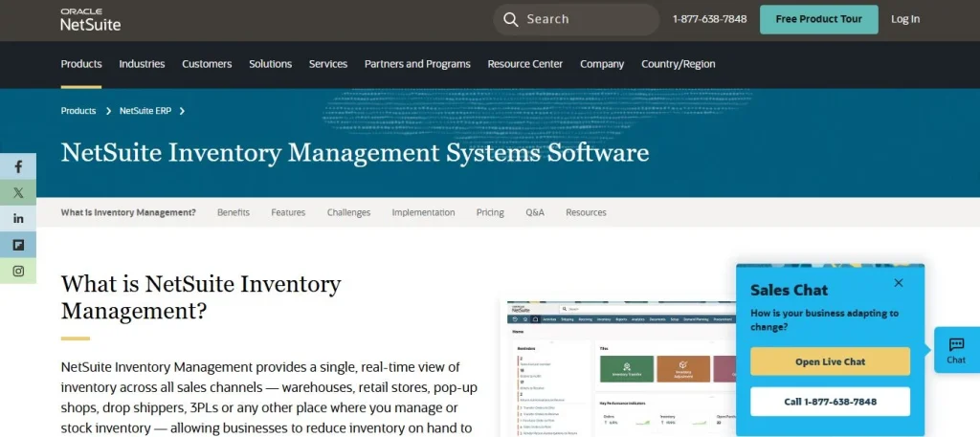Go to the NetSuite ERP breadcrumb

pos(145,111)
